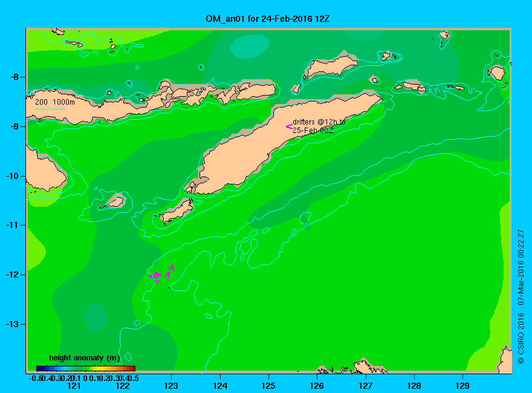Click longitude label "121" on the x-axis

[x=74, y=386]
